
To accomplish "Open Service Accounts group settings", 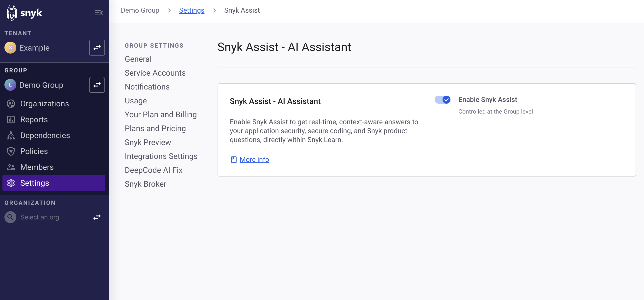I will coord(155,73).
